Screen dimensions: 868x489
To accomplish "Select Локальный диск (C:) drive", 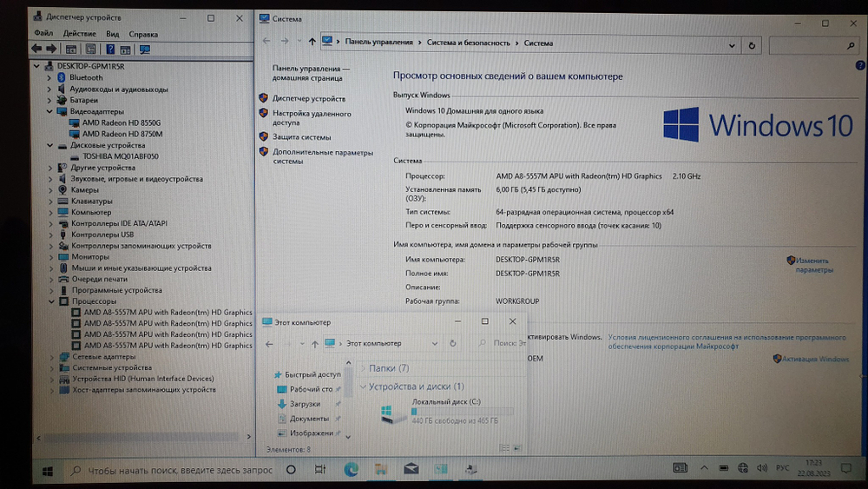I will [447, 411].
